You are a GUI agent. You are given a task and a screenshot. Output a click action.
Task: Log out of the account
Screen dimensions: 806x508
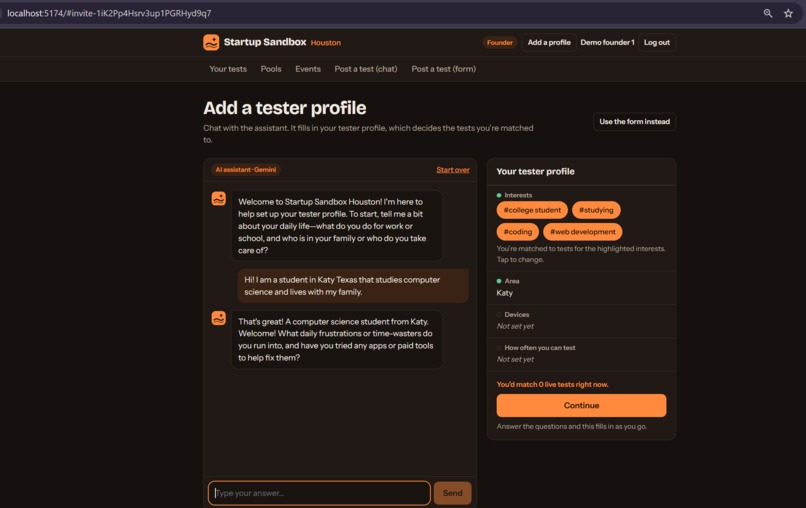[657, 43]
